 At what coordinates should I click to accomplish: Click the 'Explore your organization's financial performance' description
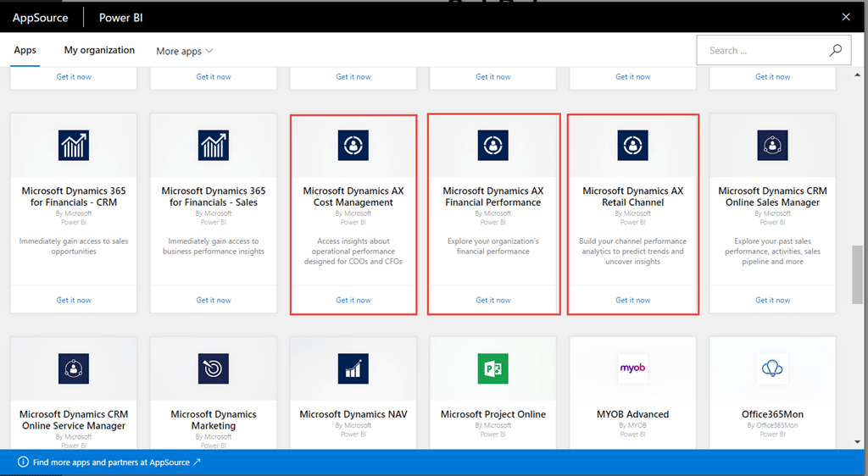pos(492,246)
